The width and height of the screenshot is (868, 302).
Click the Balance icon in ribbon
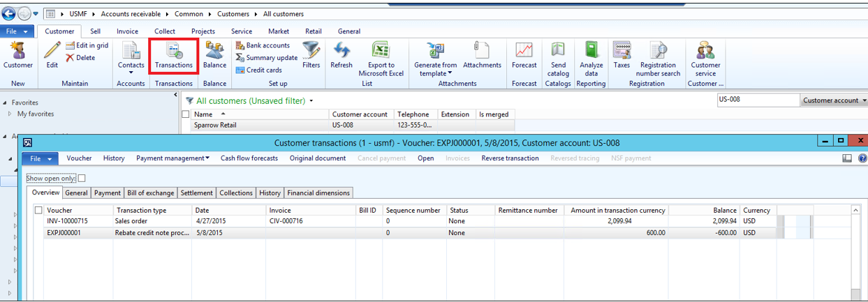point(214,55)
